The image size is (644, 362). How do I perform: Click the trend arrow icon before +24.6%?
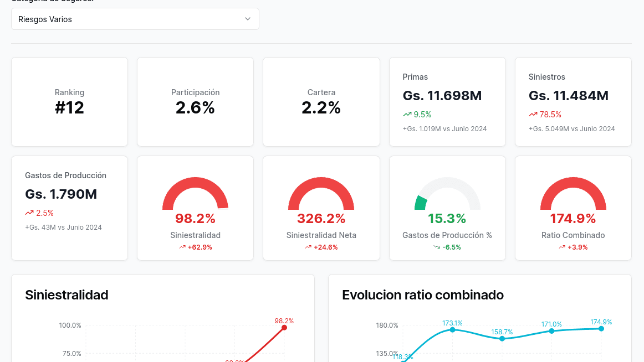(308, 247)
